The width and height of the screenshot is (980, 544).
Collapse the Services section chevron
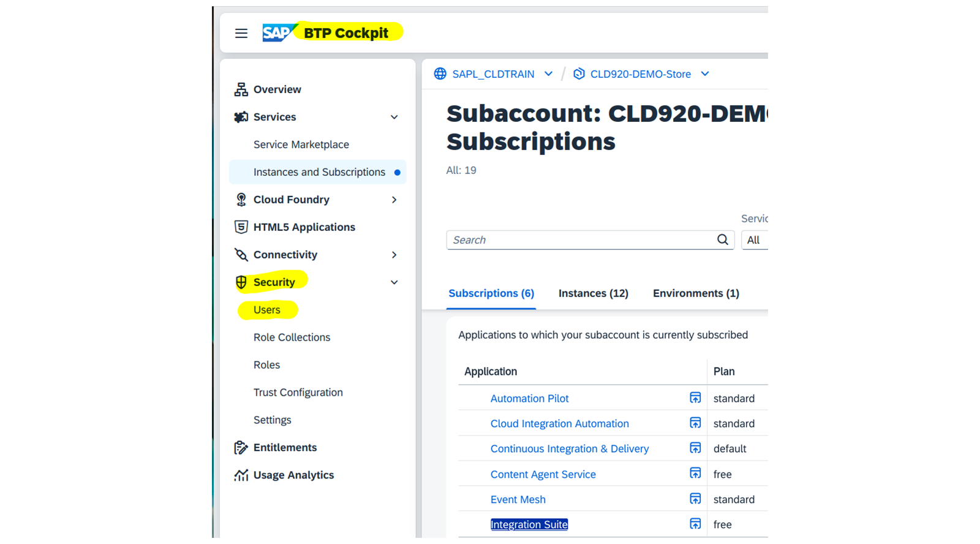tap(394, 117)
